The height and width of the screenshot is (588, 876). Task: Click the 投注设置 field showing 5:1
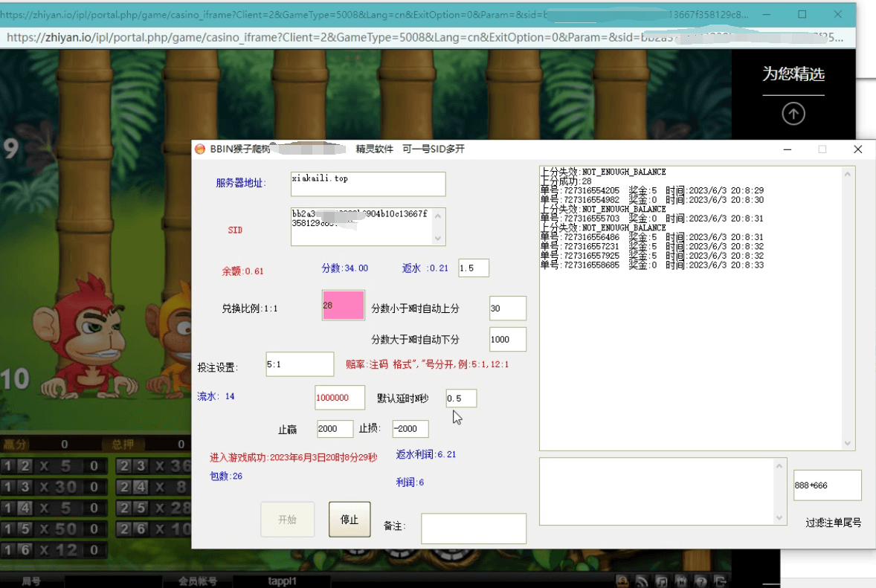click(x=300, y=364)
